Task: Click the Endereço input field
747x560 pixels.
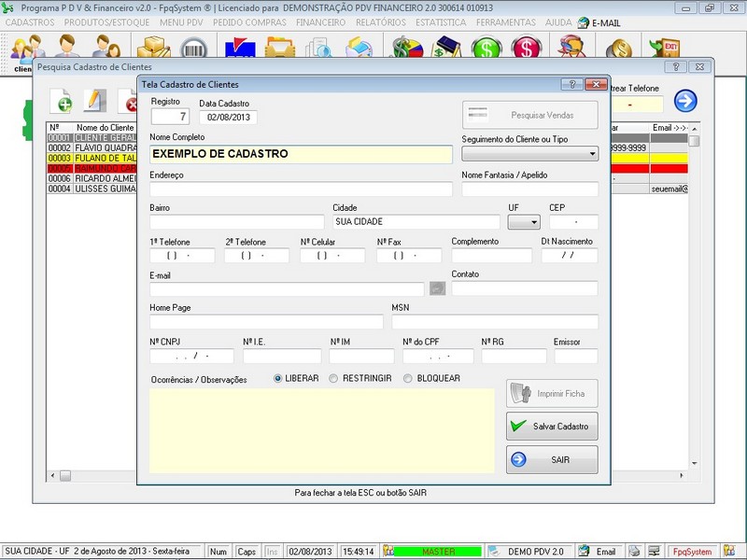Action: tap(301, 189)
